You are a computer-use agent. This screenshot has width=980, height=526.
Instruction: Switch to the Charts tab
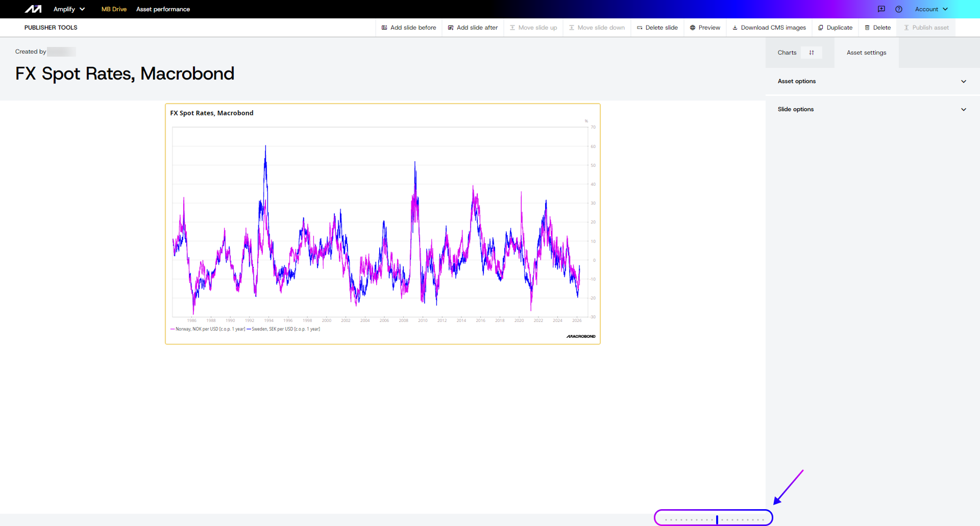[x=787, y=53]
